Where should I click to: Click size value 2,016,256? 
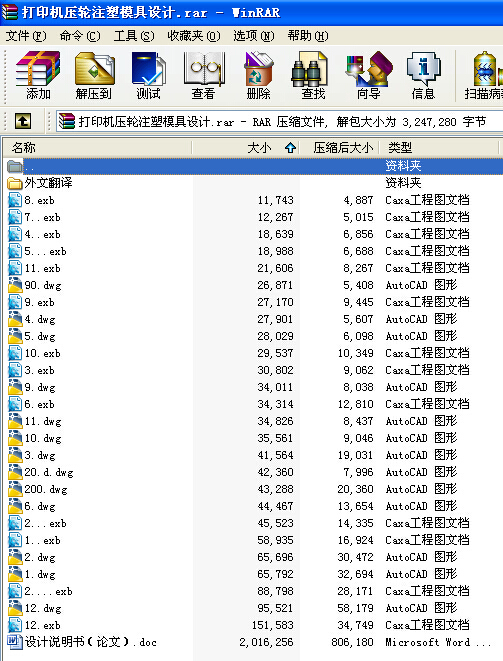point(266,642)
